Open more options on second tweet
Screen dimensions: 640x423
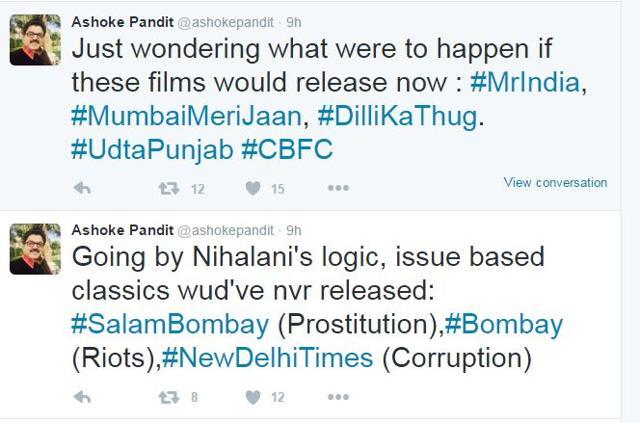[338, 396]
